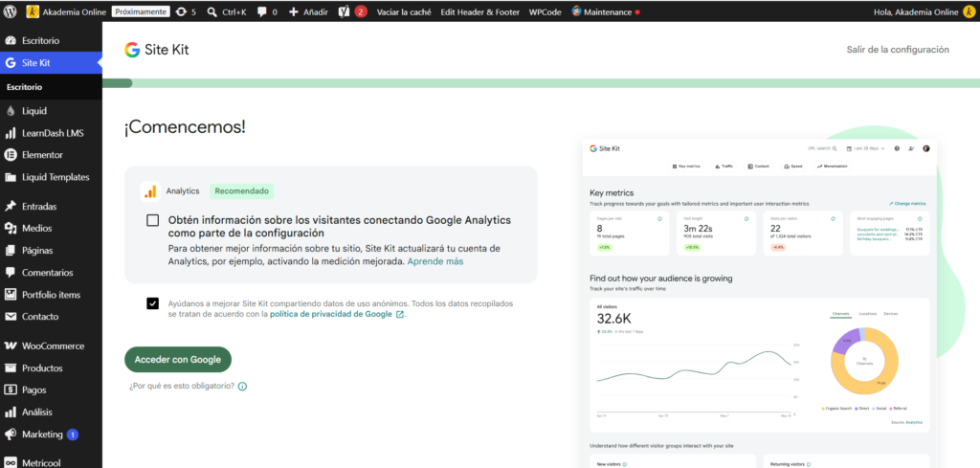The image size is (980, 468).
Task: Click the Acceder con Google button
Action: point(178,359)
